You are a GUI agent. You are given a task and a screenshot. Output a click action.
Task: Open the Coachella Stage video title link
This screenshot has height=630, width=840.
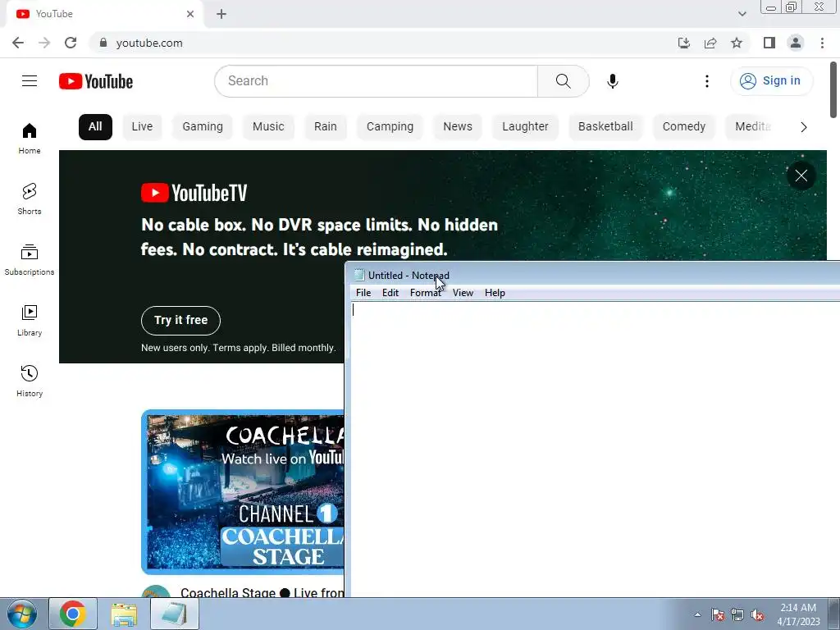(262, 592)
